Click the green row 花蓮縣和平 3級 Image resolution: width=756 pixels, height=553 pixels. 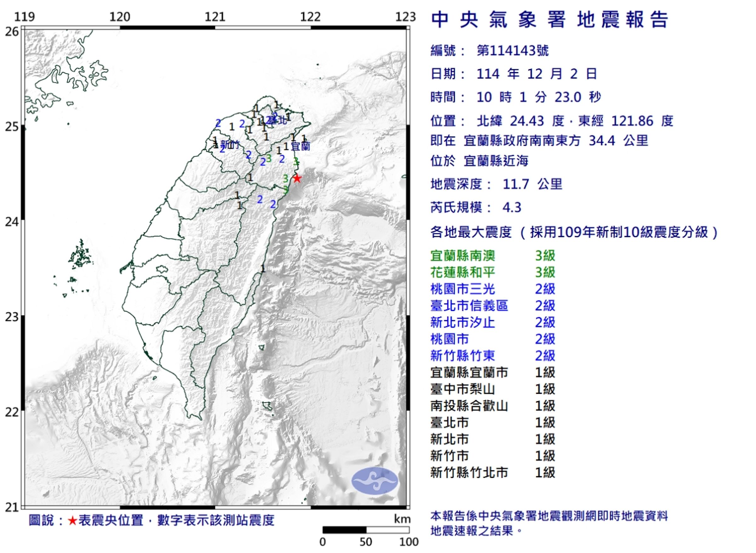click(493, 273)
